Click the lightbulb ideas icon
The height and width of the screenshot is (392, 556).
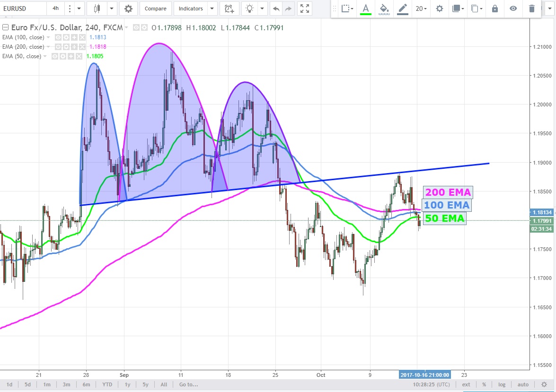click(250, 9)
